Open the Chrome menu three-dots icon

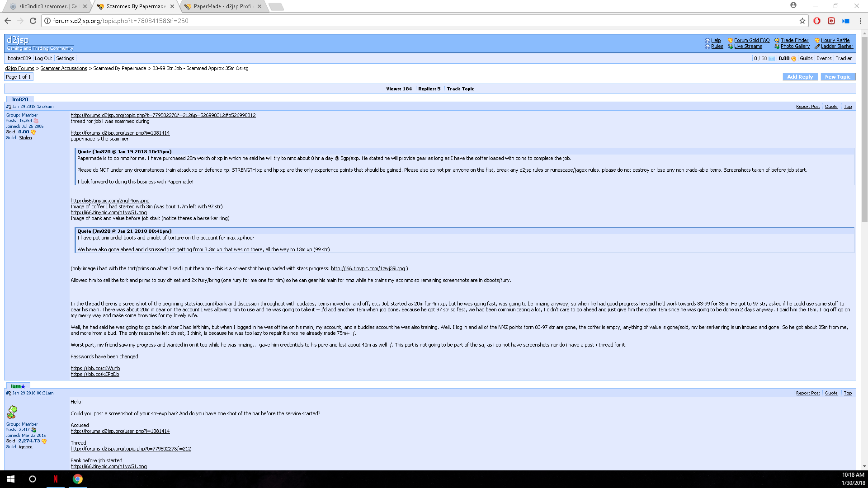point(860,21)
